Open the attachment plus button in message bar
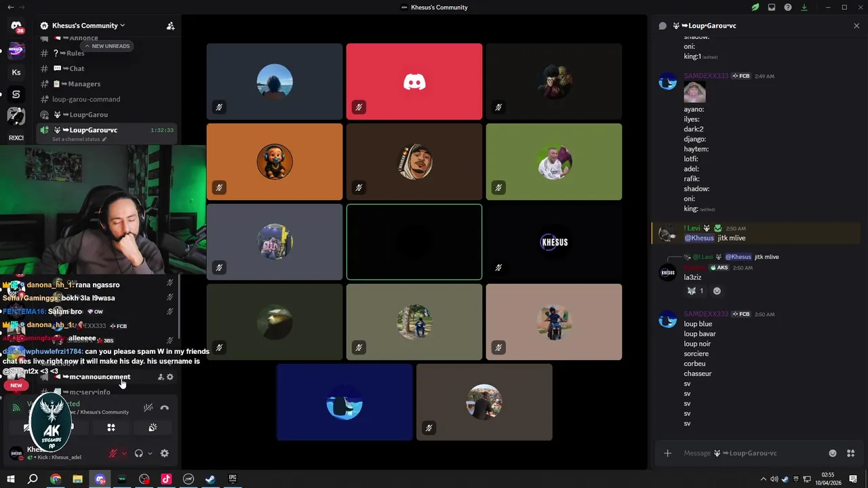 point(667,453)
